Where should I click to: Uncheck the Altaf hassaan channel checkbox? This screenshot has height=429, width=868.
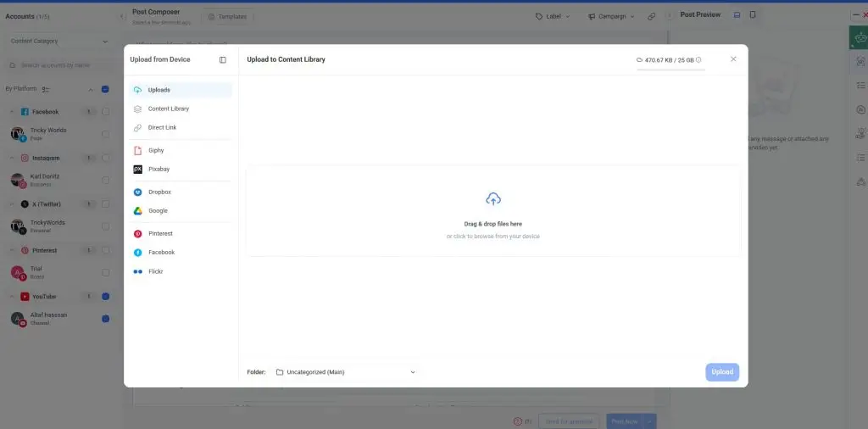(105, 319)
